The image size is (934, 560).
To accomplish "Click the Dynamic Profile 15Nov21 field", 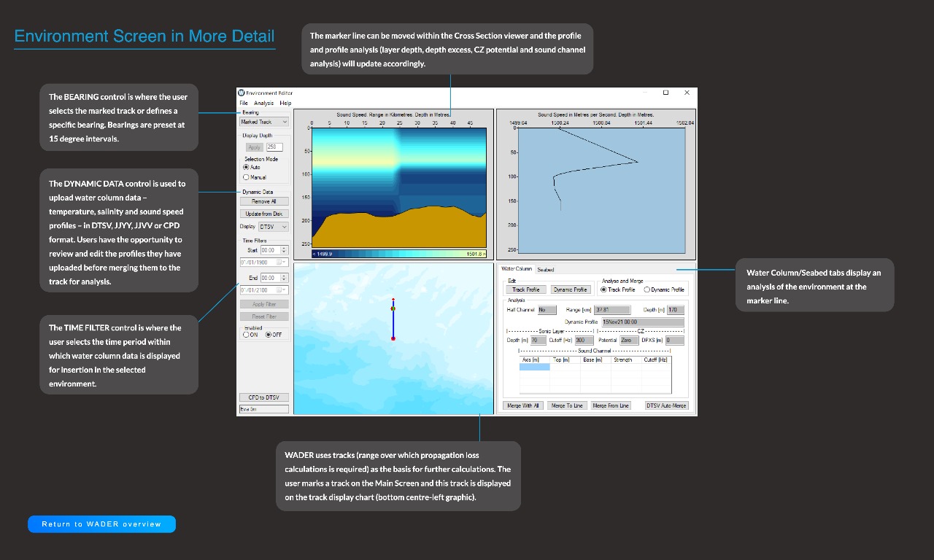I will (x=643, y=322).
